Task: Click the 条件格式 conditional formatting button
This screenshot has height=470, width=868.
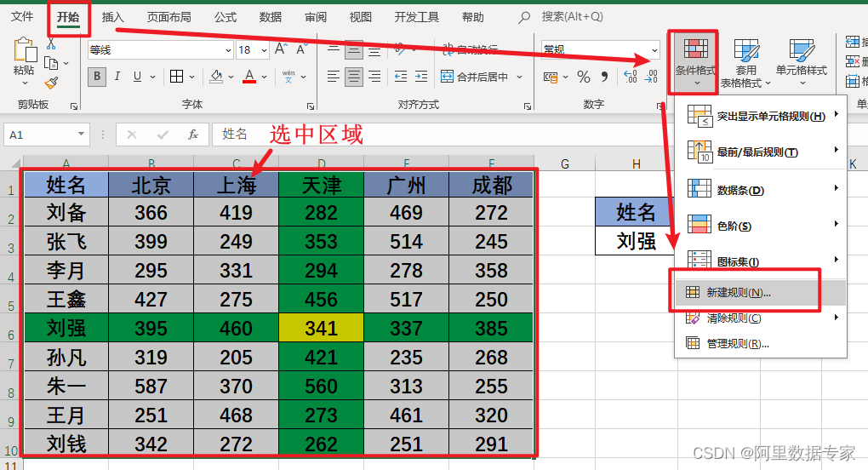Action: click(695, 62)
